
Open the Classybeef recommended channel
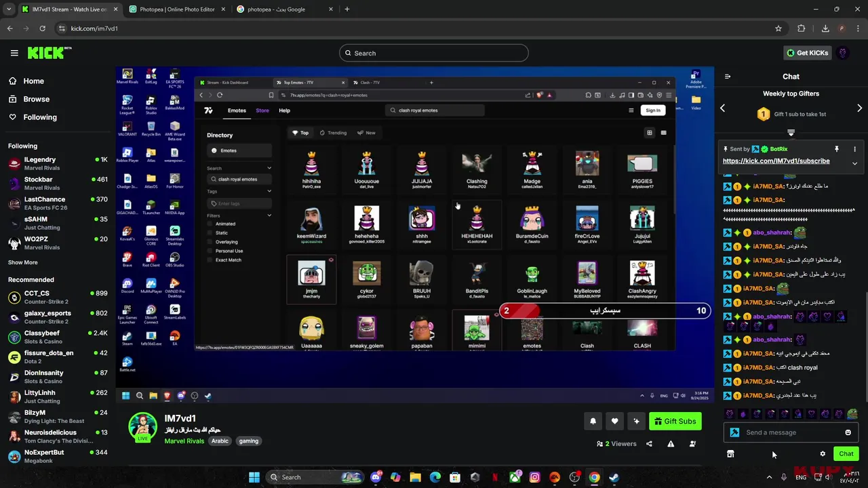click(58, 338)
